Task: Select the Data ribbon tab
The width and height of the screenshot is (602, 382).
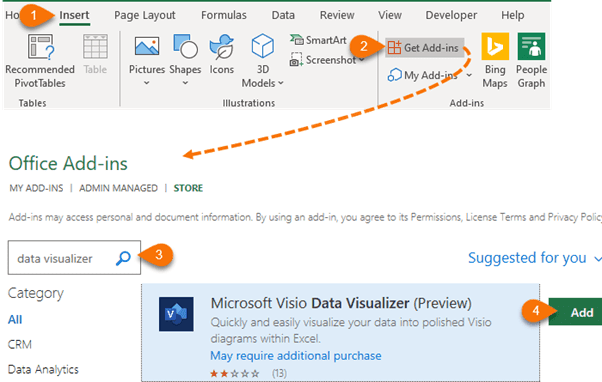Action: pyautogui.click(x=283, y=15)
